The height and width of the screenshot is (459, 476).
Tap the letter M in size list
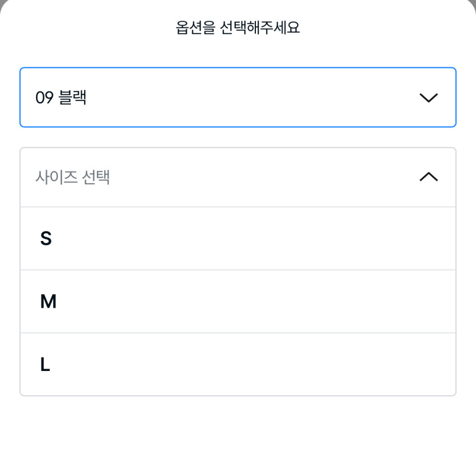coord(48,302)
